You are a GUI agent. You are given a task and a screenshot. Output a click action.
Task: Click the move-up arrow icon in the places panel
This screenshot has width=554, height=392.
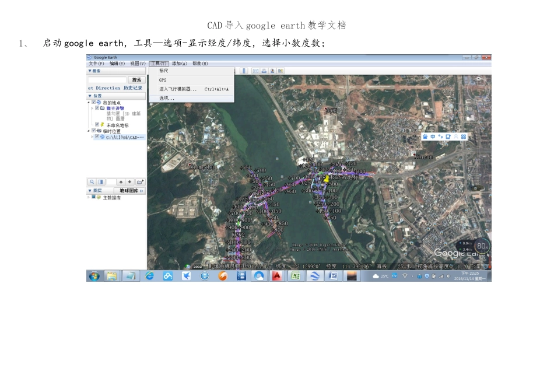(121, 181)
